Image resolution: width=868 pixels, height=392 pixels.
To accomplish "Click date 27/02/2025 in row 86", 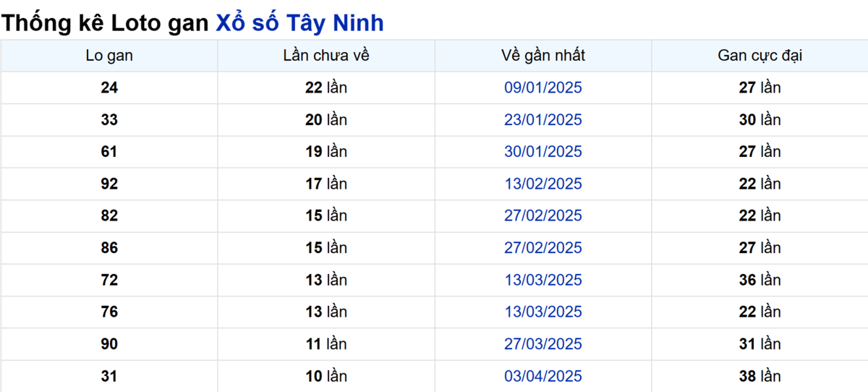I will click(x=543, y=248).
